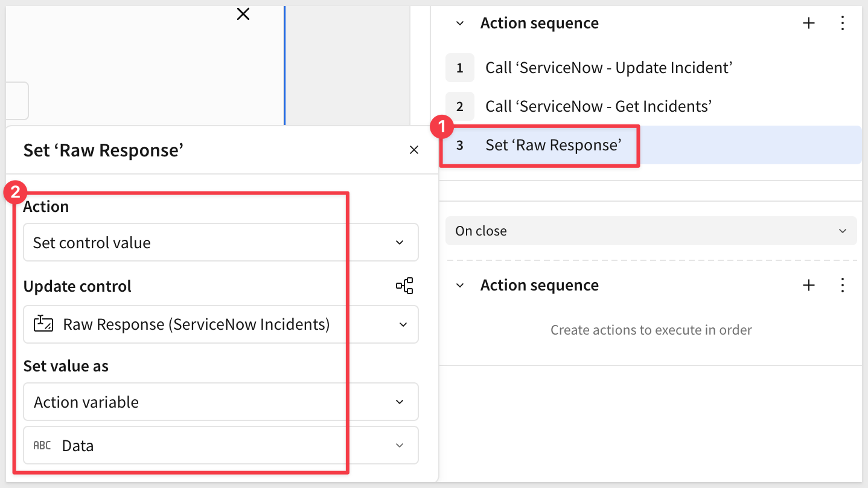
Task: Open more options for first Action sequence
Action: click(843, 24)
